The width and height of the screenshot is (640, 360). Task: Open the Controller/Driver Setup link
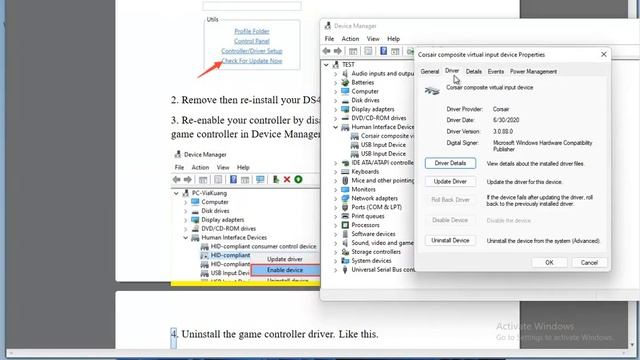click(x=252, y=51)
